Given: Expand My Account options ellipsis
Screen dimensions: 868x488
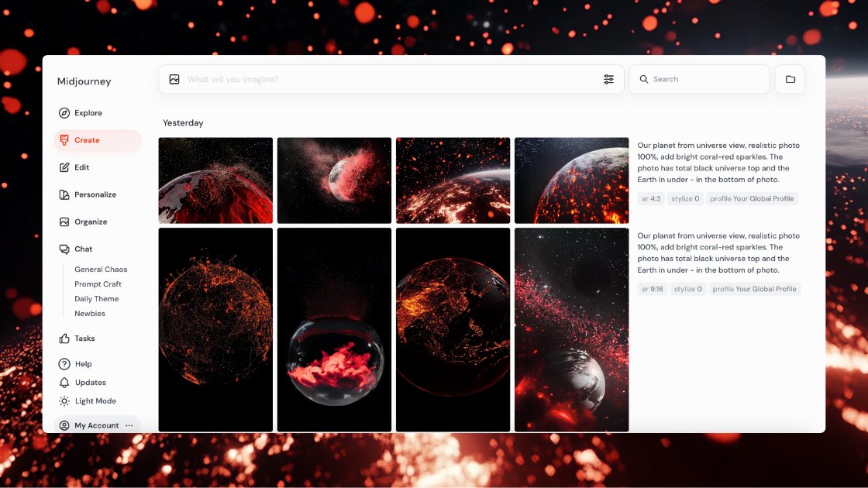Looking at the screenshot, I should 129,425.
